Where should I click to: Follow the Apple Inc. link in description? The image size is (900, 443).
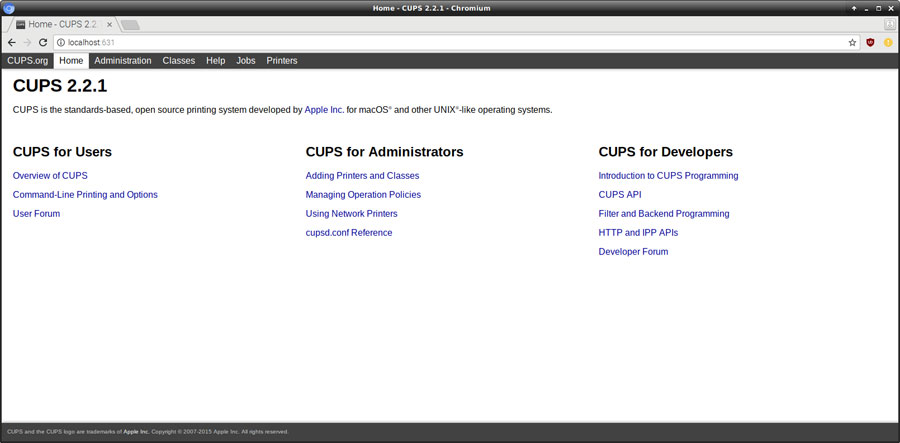point(324,110)
